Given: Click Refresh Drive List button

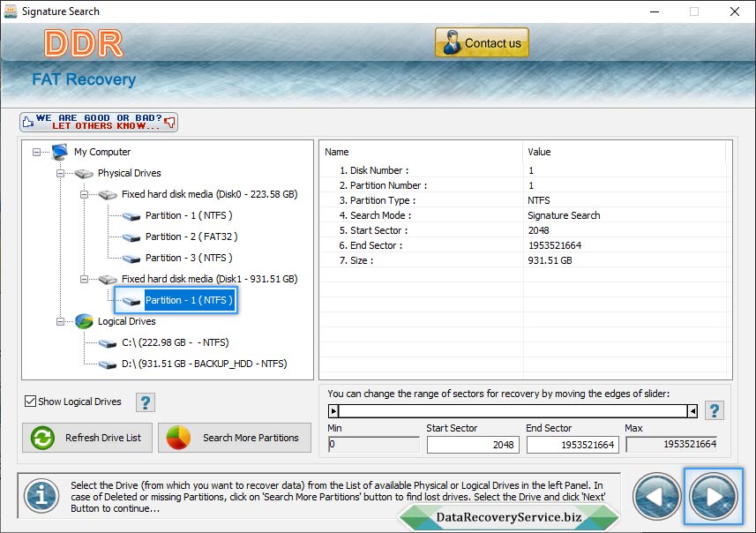Looking at the screenshot, I should tap(87, 438).
